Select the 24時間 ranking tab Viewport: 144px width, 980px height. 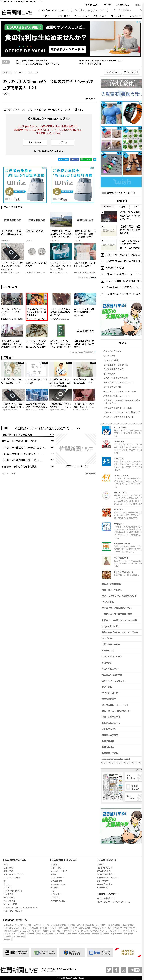(x=107, y=207)
